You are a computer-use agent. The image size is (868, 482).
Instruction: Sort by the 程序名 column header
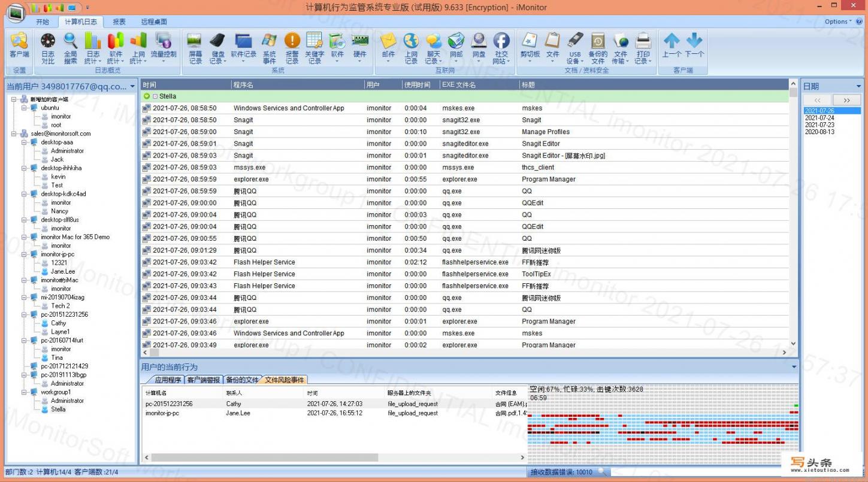tap(298, 85)
